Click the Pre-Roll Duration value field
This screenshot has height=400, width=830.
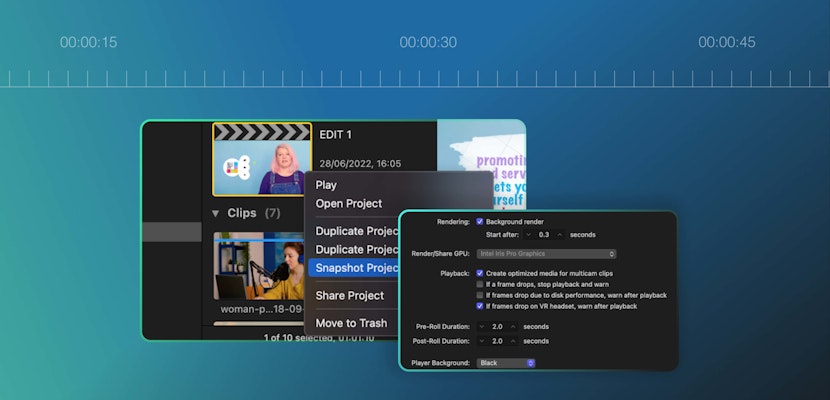[497, 327]
